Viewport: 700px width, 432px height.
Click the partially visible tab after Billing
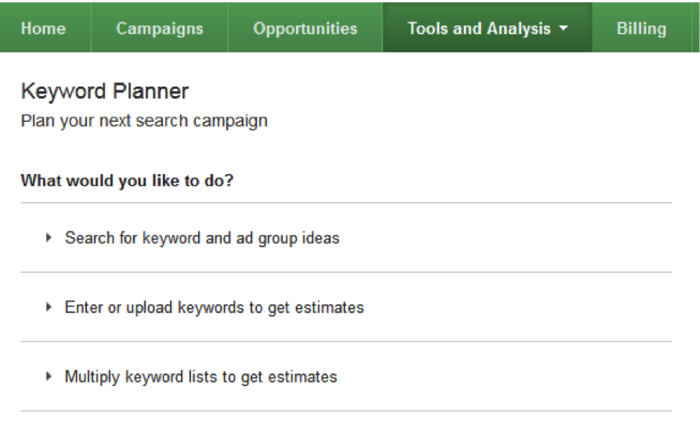click(696, 27)
